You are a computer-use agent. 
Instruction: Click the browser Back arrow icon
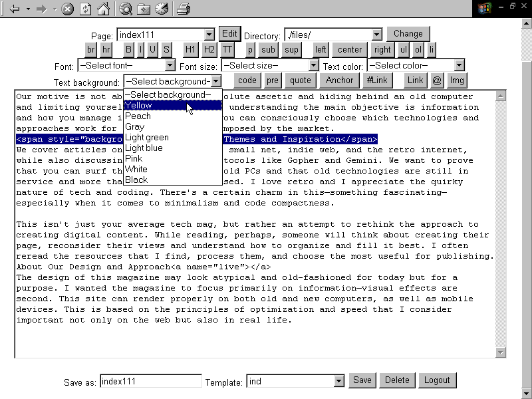[x=15, y=9]
